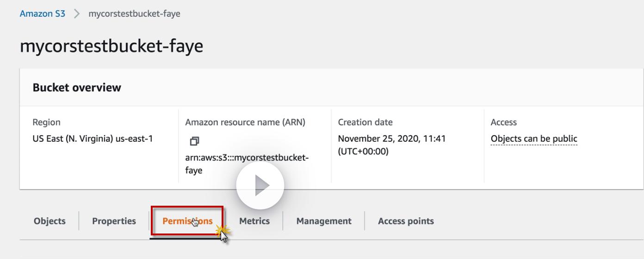Screen dimensions: 644x259
Task: Select the Permissions tab
Action: (187, 221)
